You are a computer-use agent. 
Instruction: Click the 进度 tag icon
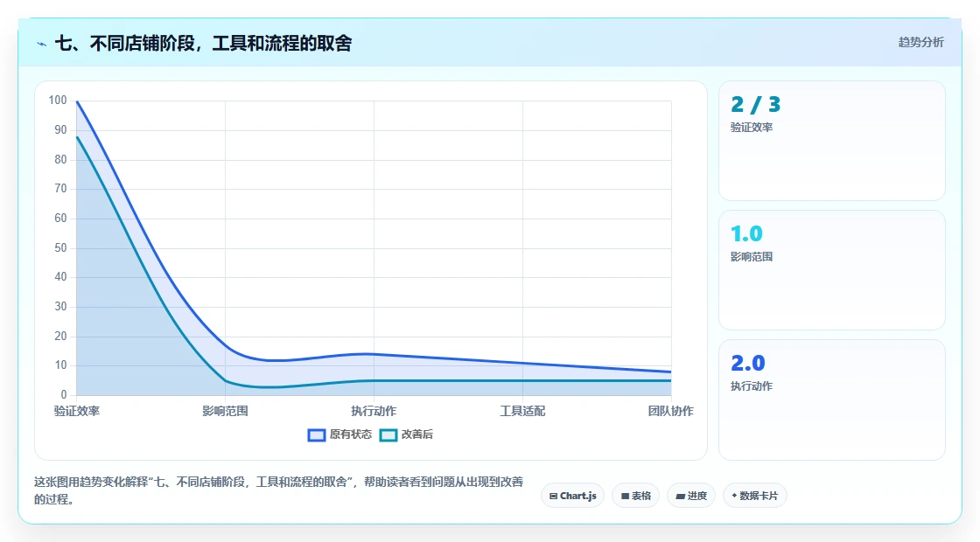coord(681,497)
